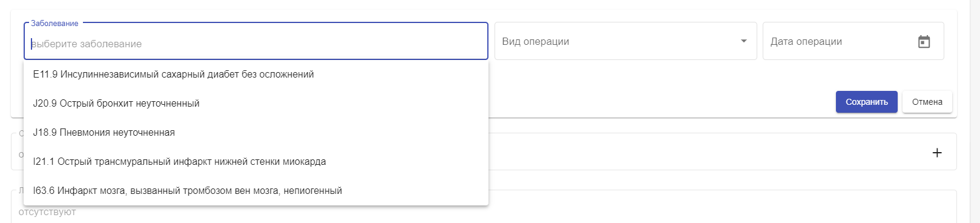Open the calendar date picker icon
The width and height of the screenshot is (980, 223).
[x=924, y=42]
